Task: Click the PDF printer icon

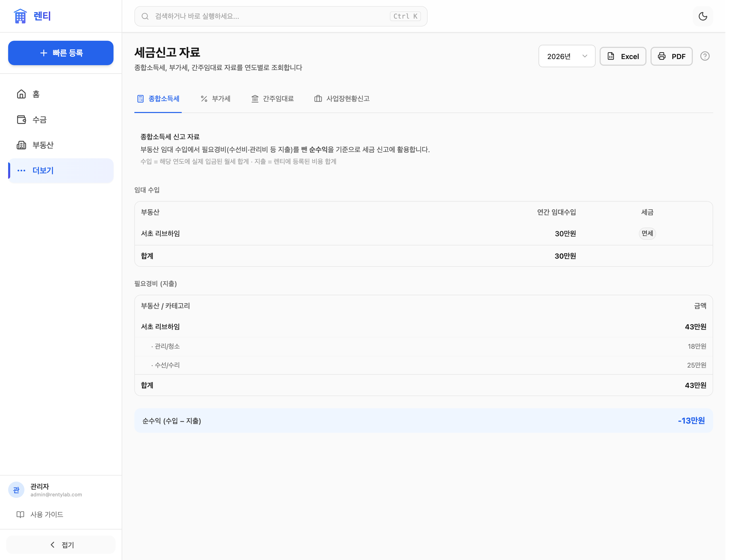Action: 661,56
